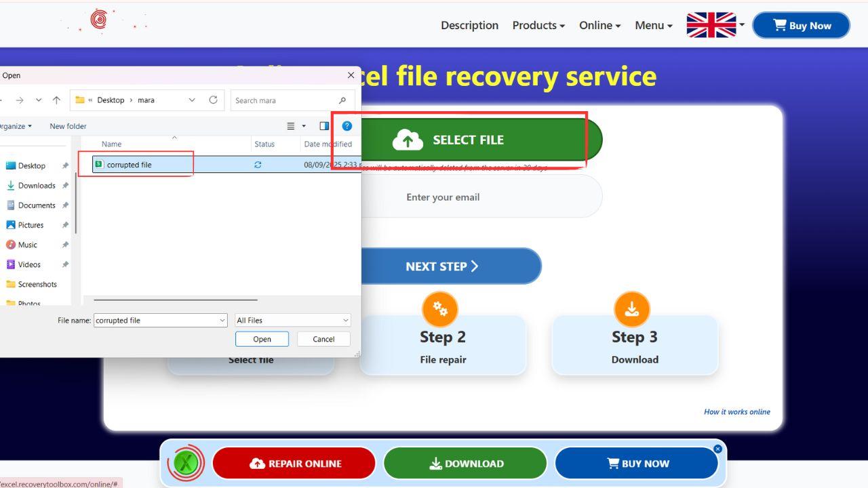Sort files by Name column

tap(111, 144)
